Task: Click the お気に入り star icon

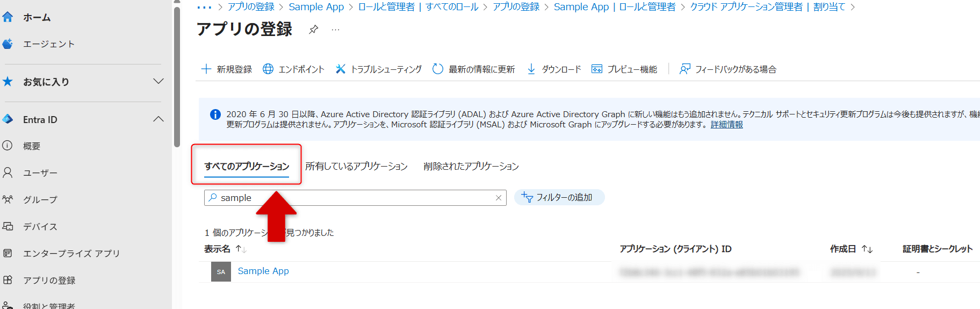Action: click(8, 82)
